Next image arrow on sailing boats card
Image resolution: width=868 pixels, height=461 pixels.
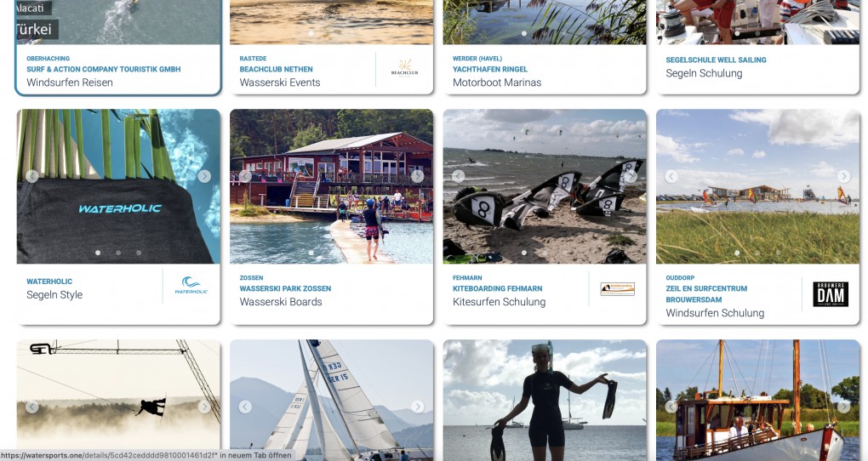coord(417,407)
